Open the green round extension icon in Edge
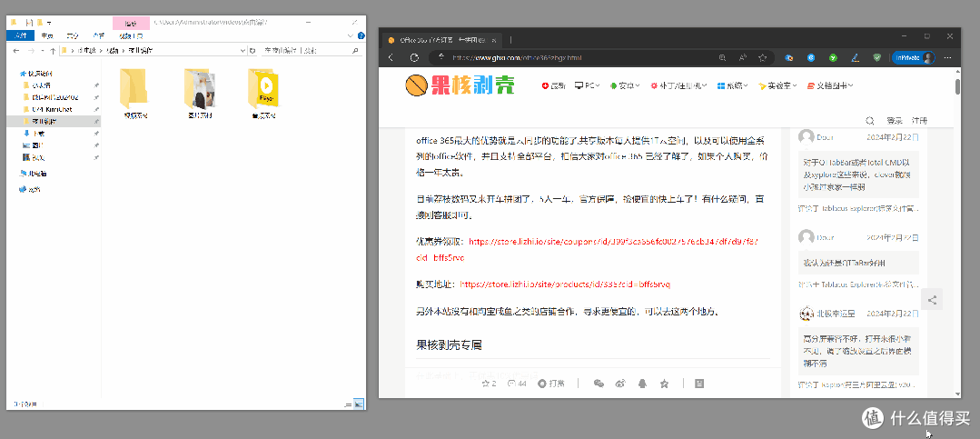Image resolution: width=980 pixels, height=439 pixels. click(833, 57)
